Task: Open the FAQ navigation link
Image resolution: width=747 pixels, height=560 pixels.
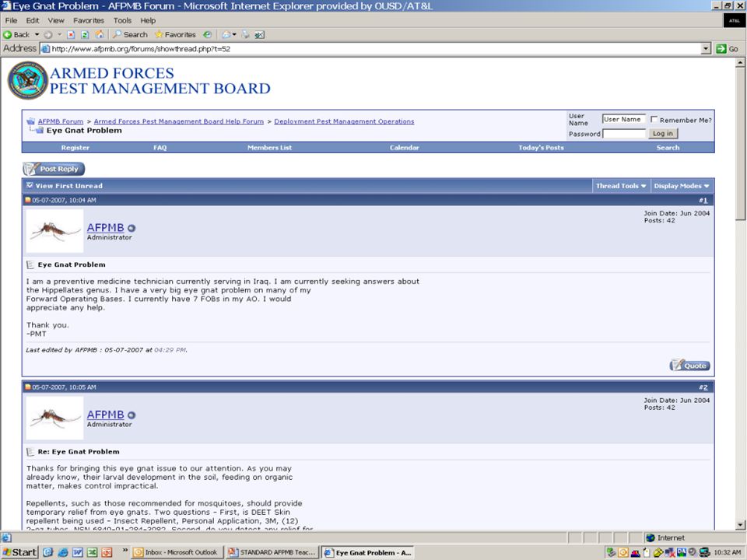Action: coord(160,148)
